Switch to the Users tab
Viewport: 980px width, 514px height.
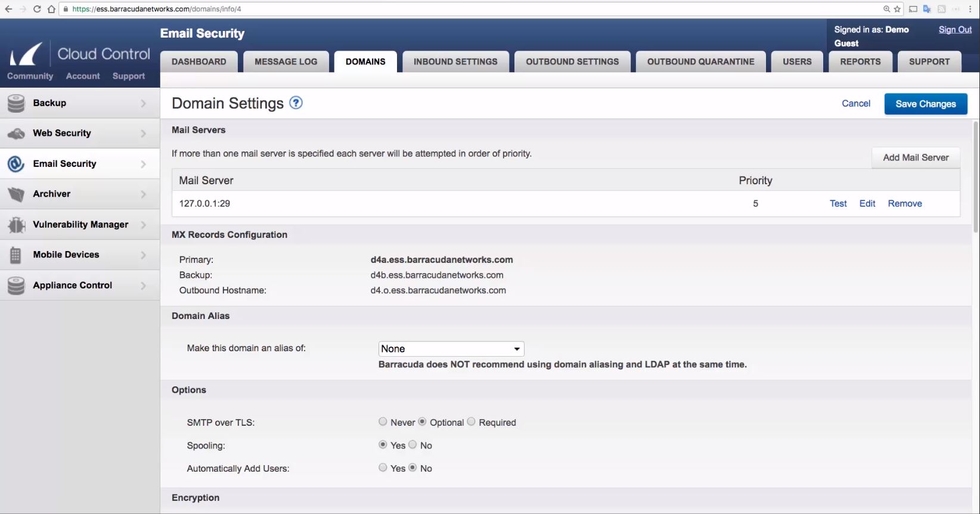point(797,61)
